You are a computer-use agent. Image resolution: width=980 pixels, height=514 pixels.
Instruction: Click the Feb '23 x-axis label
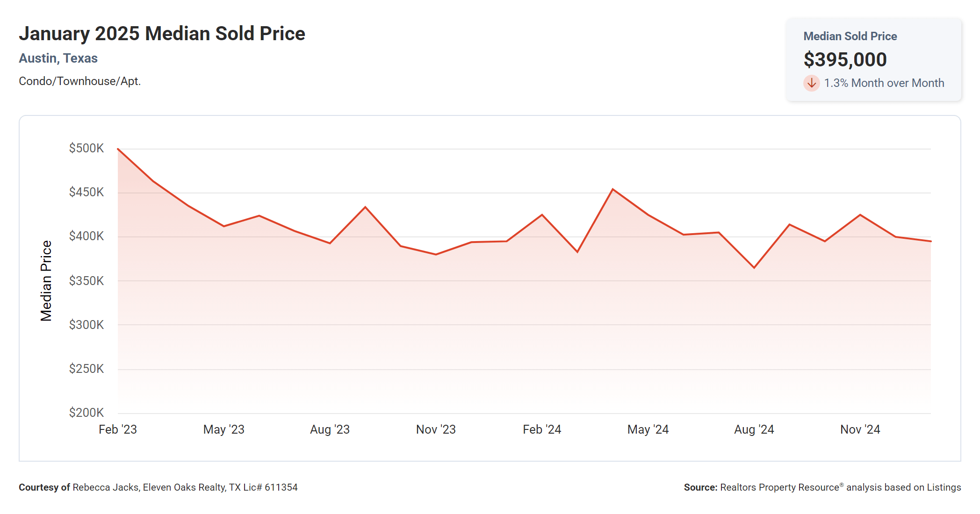pyautogui.click(x=117, y=429)
